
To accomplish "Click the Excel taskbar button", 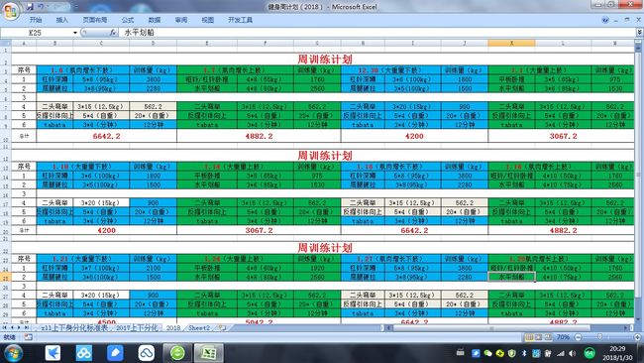I will (209, 353).
